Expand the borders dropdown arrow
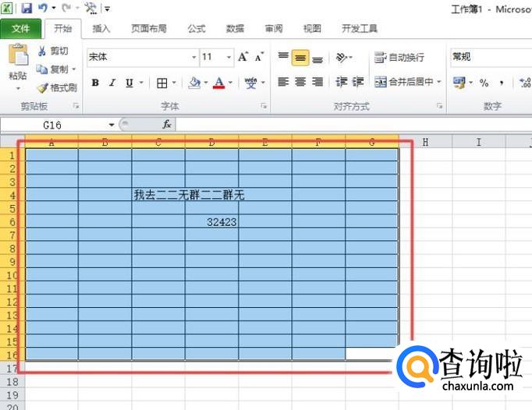 tap(174, 83)
